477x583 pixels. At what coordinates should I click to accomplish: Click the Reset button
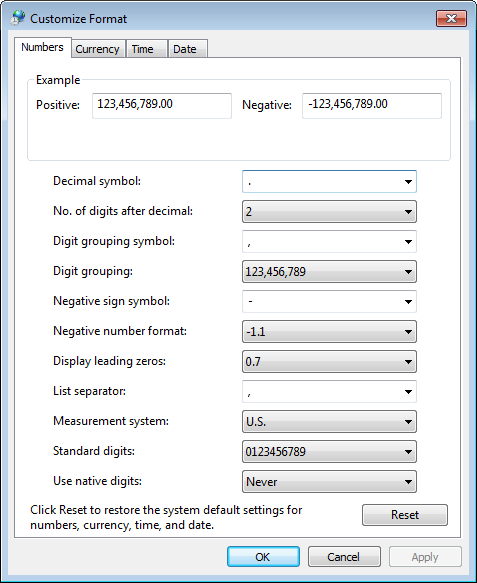[x=405, y=515]
